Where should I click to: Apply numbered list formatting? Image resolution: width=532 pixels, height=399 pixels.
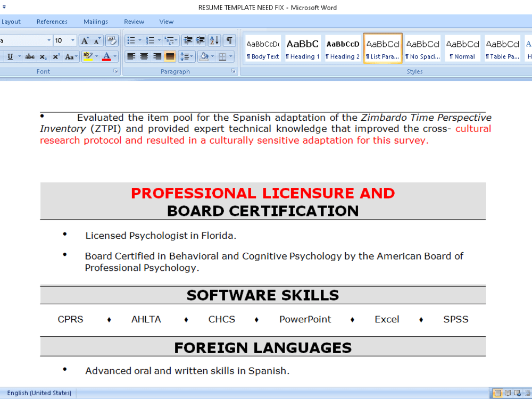click(x=150, y=41)
